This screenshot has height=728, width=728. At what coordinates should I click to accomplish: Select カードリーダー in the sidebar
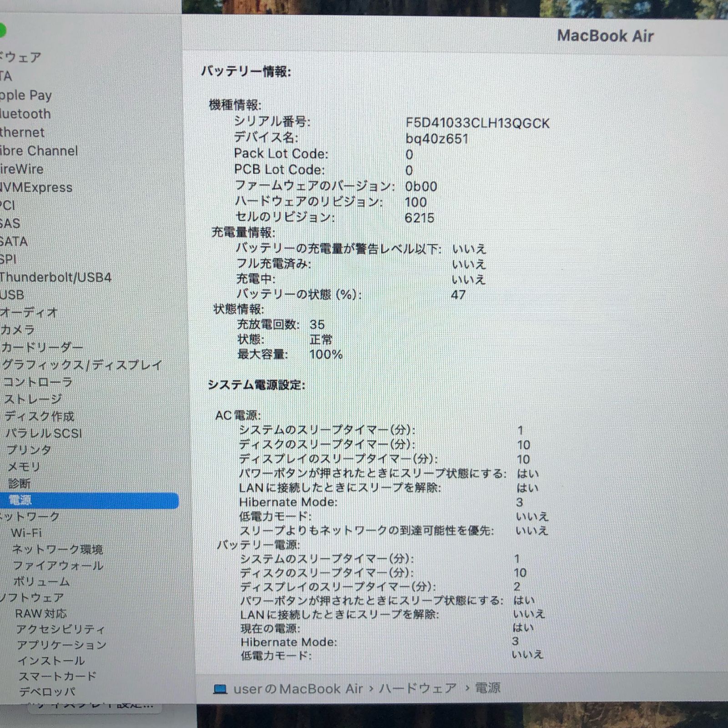[42, 348]
